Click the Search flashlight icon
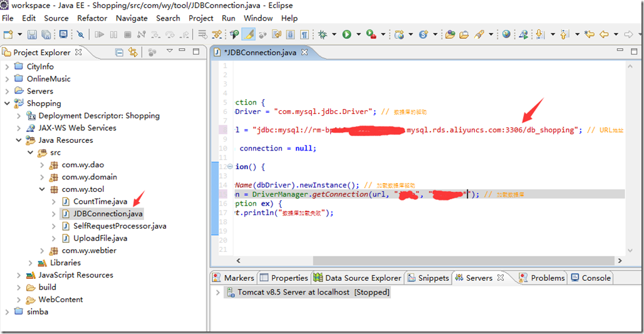644x334 pixels. tap(479, 34)
